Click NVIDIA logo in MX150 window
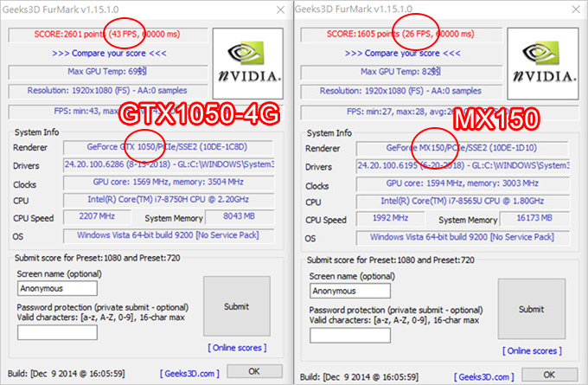588x385 pixels. [x=543, y=63]
